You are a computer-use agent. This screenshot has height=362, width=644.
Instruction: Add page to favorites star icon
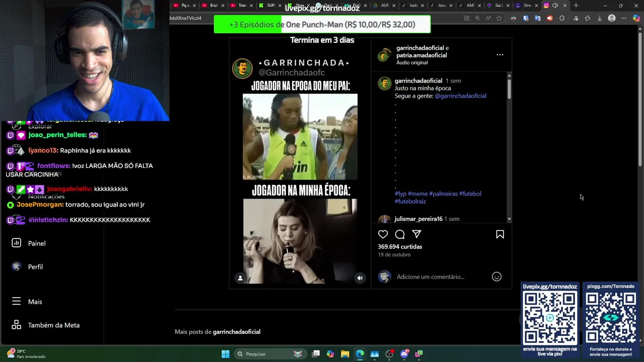(499, 18)
